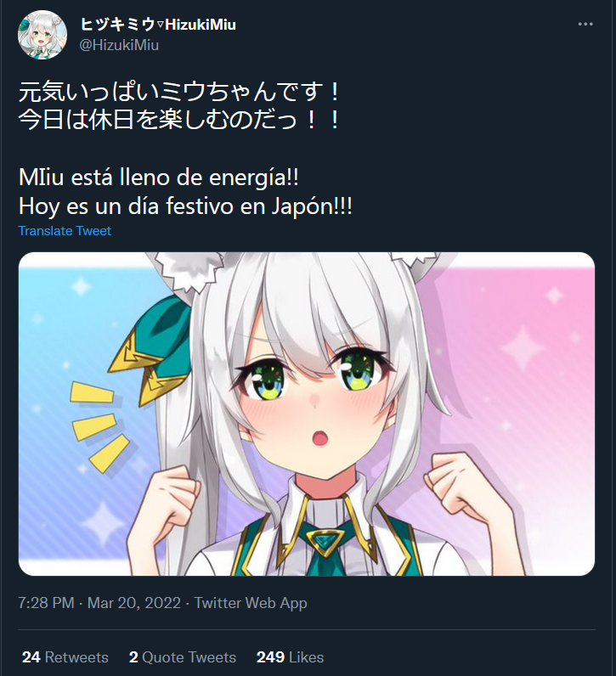Click the teal gem brooch on the character's collar
The width and height of the screenshot is (616, 676).
325,541
